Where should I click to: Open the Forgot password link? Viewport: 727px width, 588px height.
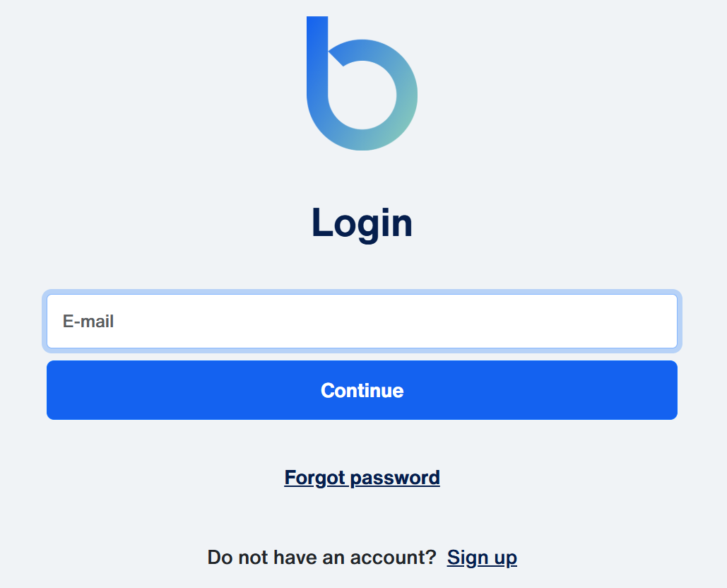point(362,478)
